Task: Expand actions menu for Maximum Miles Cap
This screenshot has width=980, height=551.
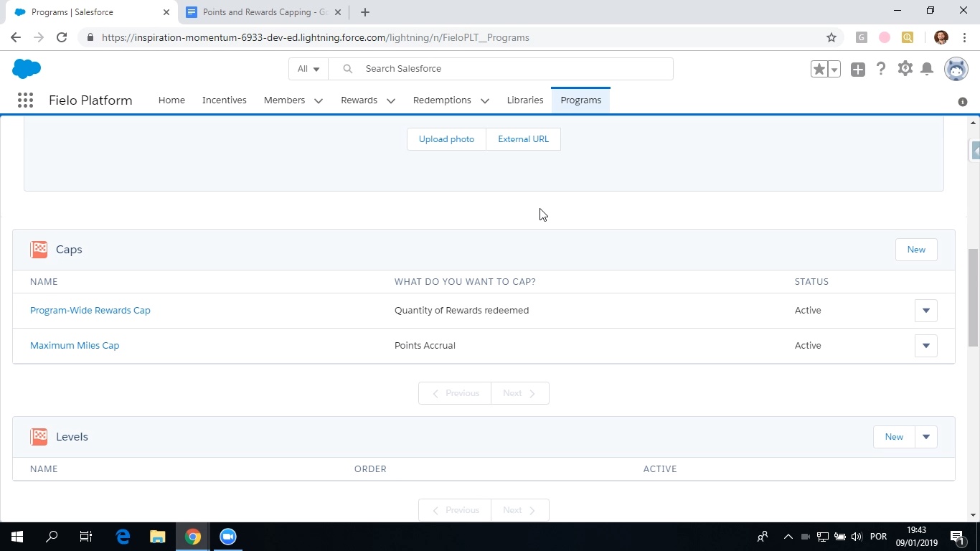Action: (x=926, y=346)
